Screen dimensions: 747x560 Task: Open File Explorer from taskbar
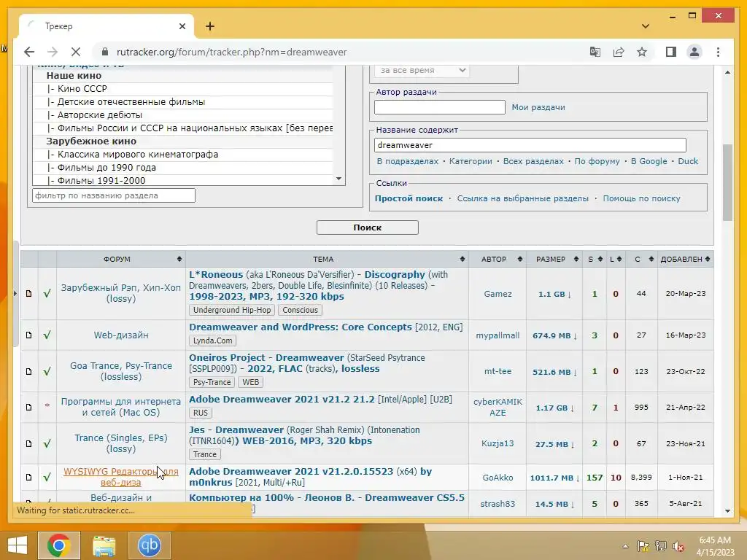[x=104, y=545]
